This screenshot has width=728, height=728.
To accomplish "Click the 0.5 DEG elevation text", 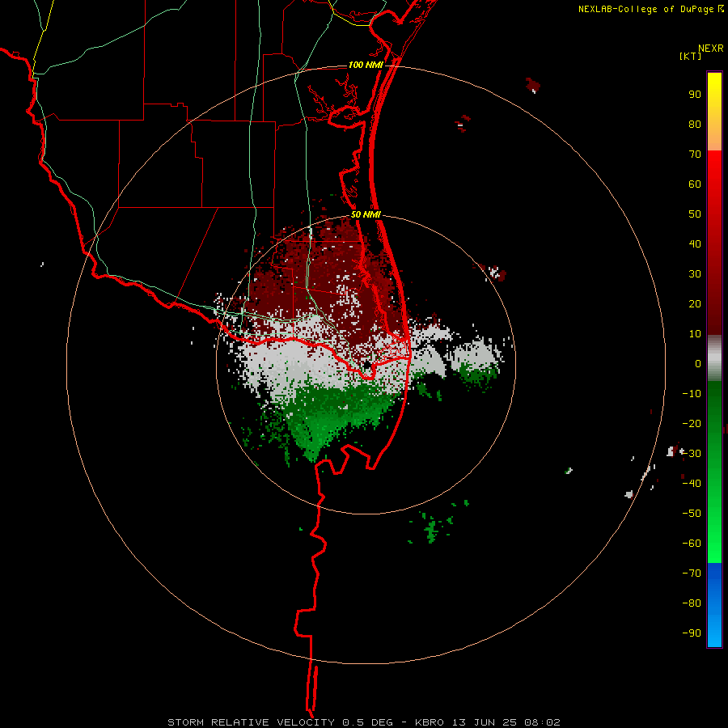I will [368, 722].
